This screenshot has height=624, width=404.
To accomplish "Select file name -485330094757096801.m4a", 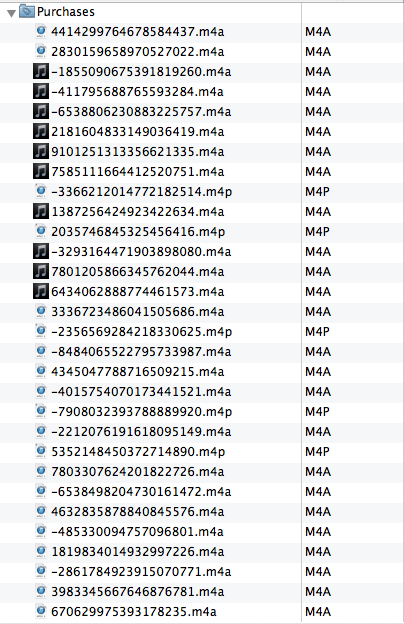I will (x=137, y=532).
